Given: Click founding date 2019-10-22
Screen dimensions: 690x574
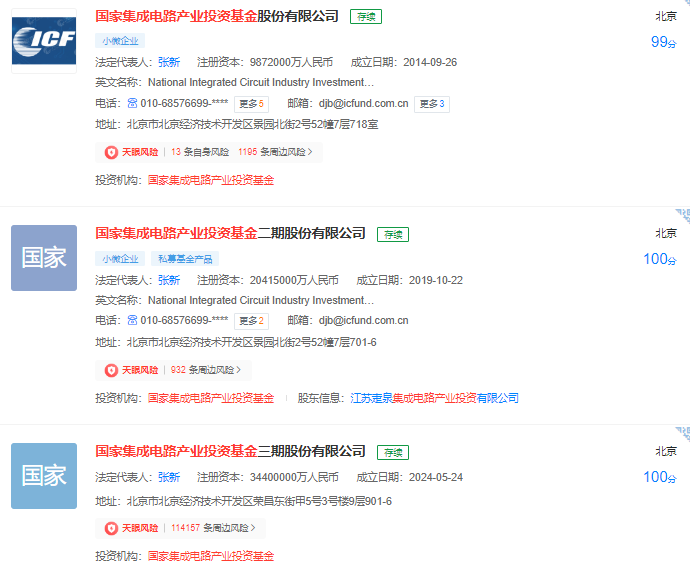Looking at the screenshot, I should [436, 280].
